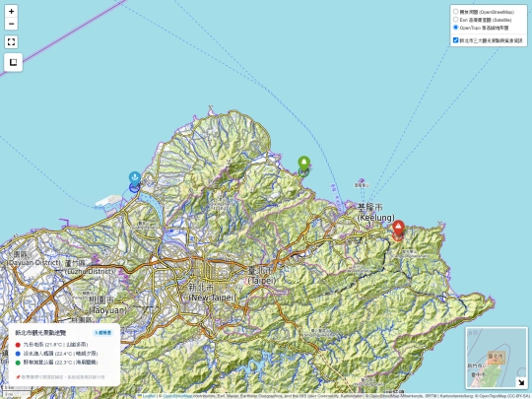
Task: Toggle the tourist spots overlay checkbox
Action: tap(456, 40)
